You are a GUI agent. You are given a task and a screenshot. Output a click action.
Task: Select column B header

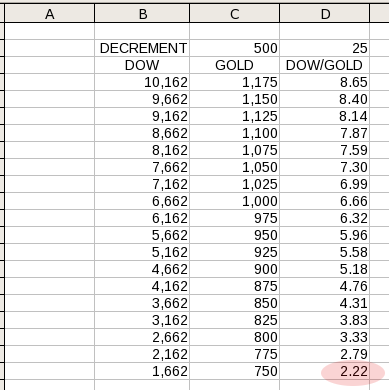point(142,14)
